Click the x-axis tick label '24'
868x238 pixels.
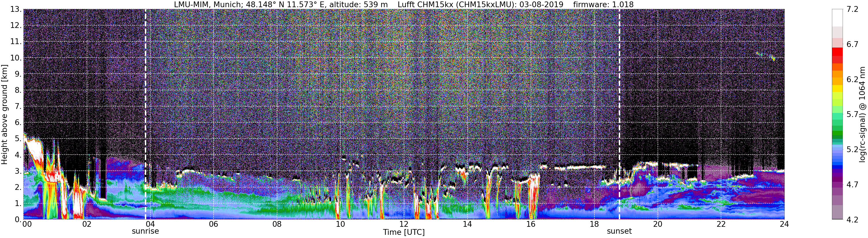(784, 224)
